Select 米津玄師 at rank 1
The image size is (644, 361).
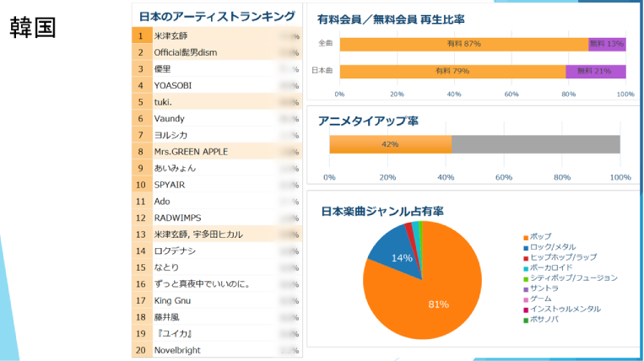click(171, 36)
